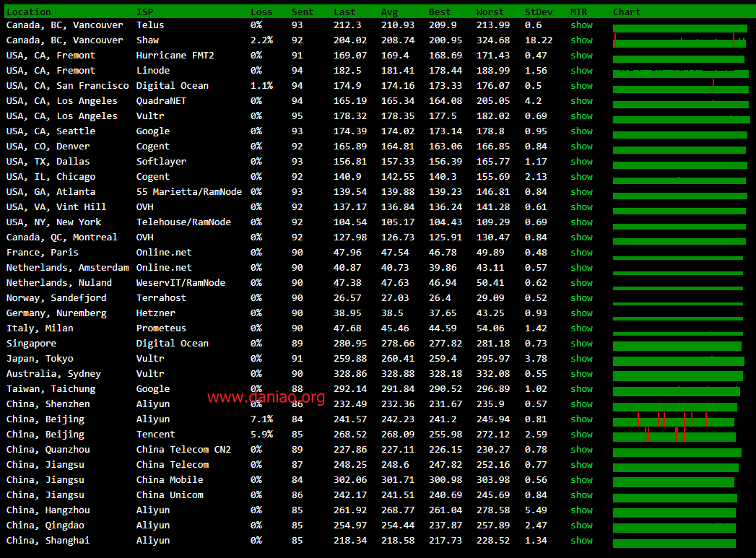756x558 pixels.
Task: Show MTR for Dallas Softlayer
Action: 581,162
